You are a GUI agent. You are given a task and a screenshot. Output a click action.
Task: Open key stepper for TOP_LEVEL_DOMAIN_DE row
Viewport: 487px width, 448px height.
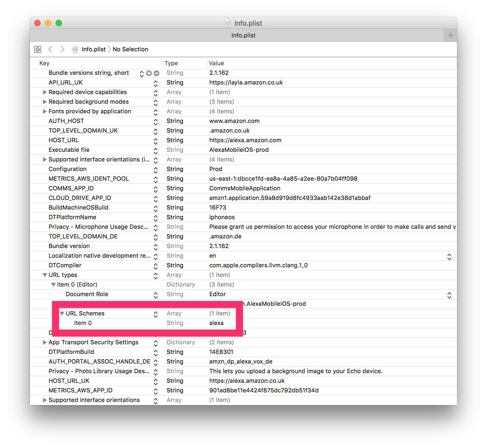click(x=155, y=237)
